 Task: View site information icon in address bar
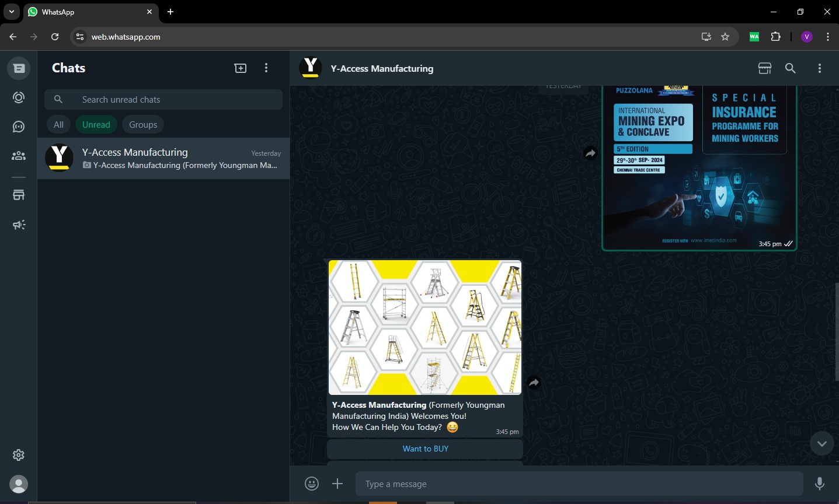80,37
